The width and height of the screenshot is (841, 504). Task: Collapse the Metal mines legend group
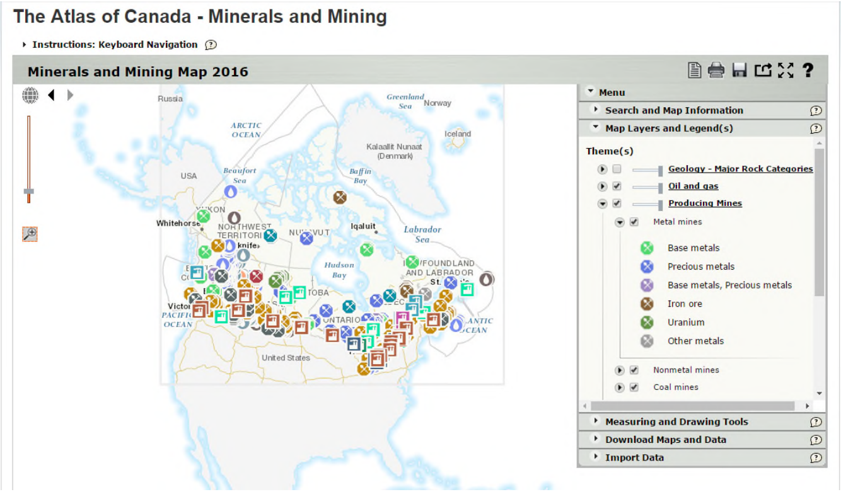tap(620, 222)
